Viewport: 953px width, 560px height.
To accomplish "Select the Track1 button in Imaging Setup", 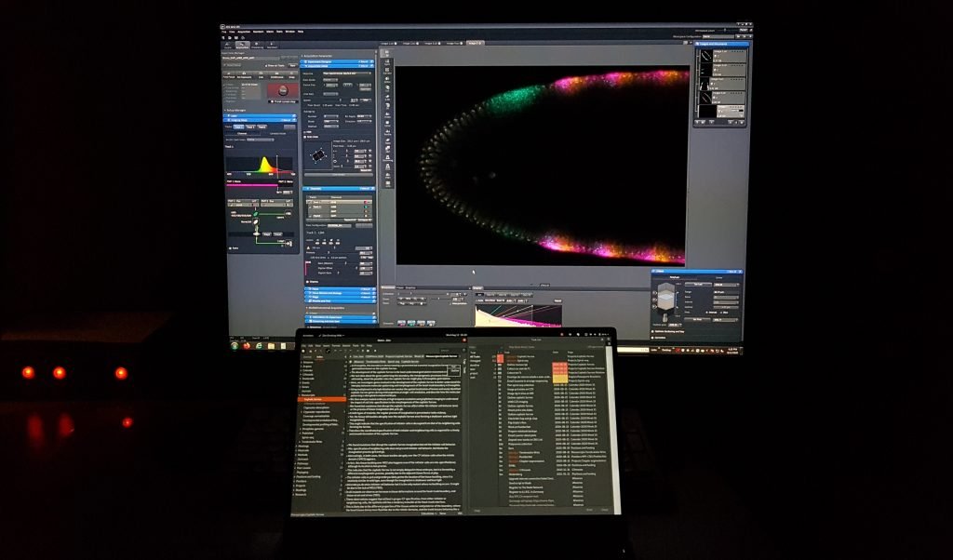I will pyautogui.click(x=238, y=127).
